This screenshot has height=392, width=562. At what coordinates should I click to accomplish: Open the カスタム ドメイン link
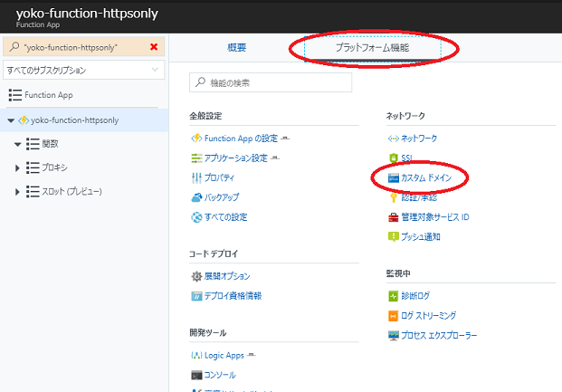coord(426,177)
